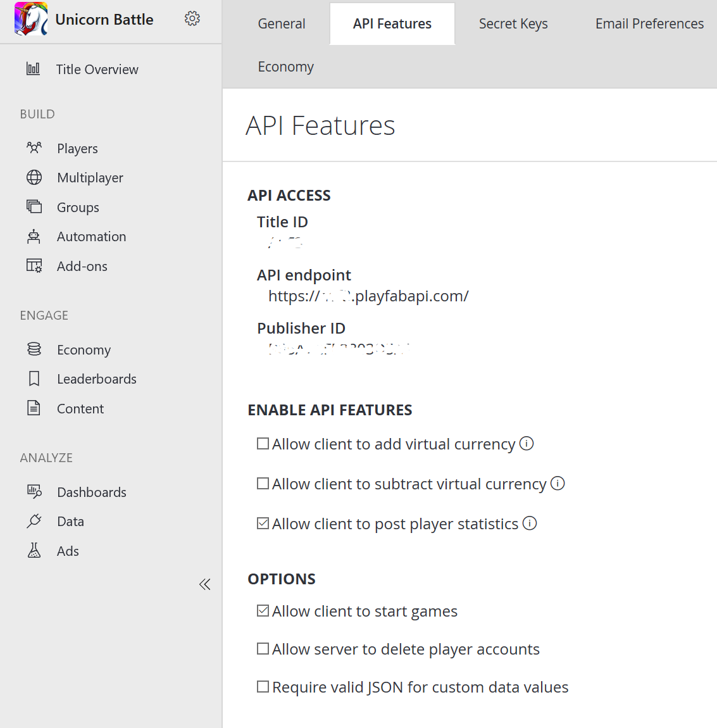
Task: Enable allowing server to delete player accounts
Action: [263, 648]
